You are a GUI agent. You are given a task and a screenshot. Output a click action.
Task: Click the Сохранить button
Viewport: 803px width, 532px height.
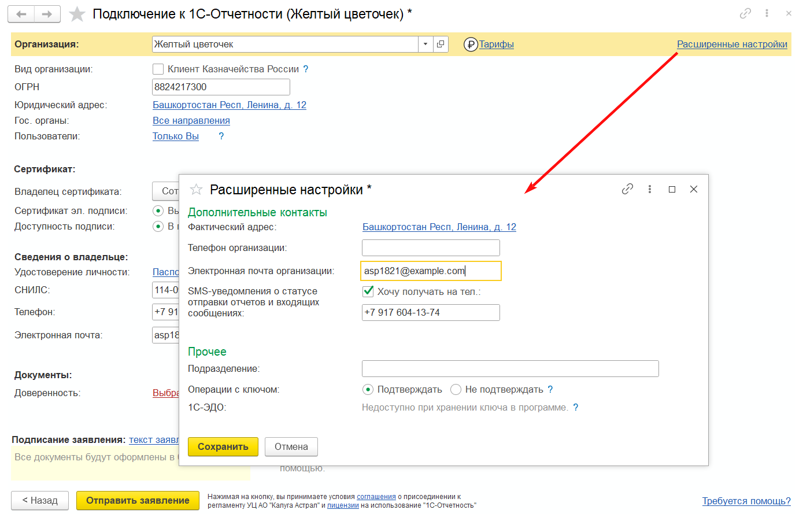tap(223, 447)
